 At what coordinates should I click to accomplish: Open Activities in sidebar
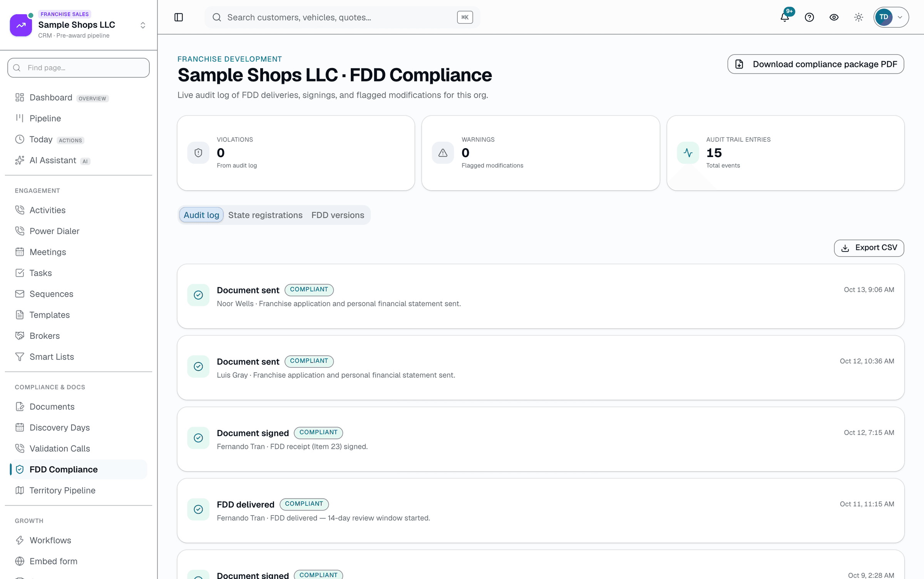tap(79, 210)
